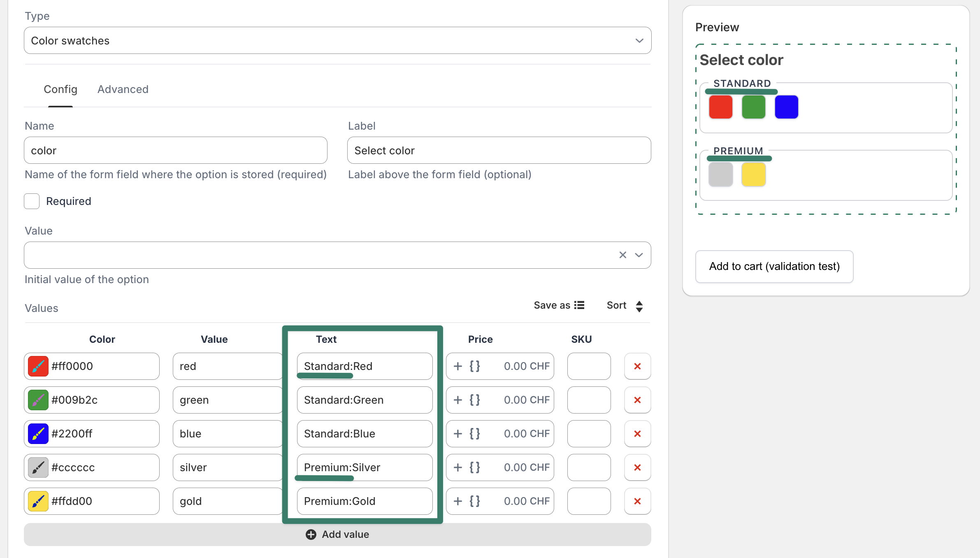Delete the silver value row

637,467
